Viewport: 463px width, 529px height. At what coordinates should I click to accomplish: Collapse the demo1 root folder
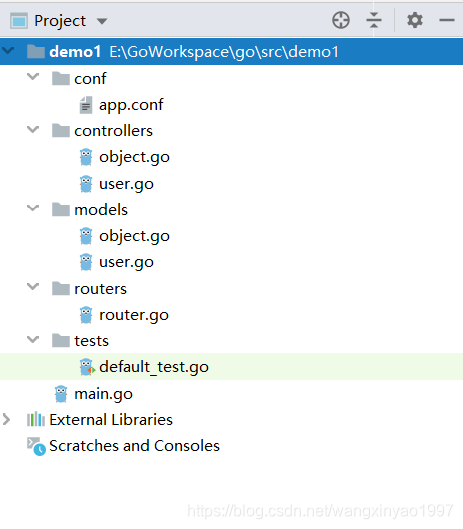[x=8, y=51]
